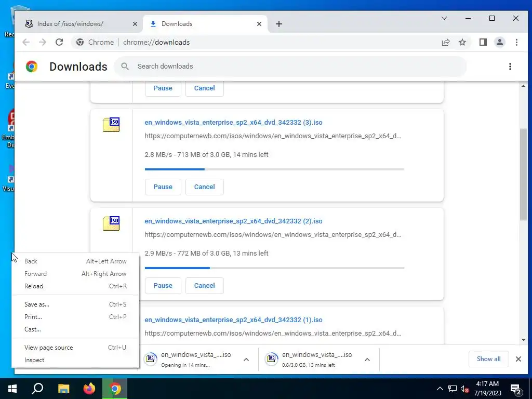Open en_windows_vista_enterprise_sp2_x64_dvd_342332 (3).iso link
Screen dimensions: 532x399
tap(233, 123)
